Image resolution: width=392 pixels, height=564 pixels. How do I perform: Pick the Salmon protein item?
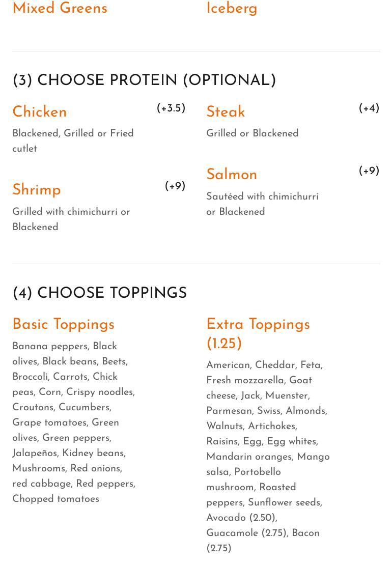point(232,175)
